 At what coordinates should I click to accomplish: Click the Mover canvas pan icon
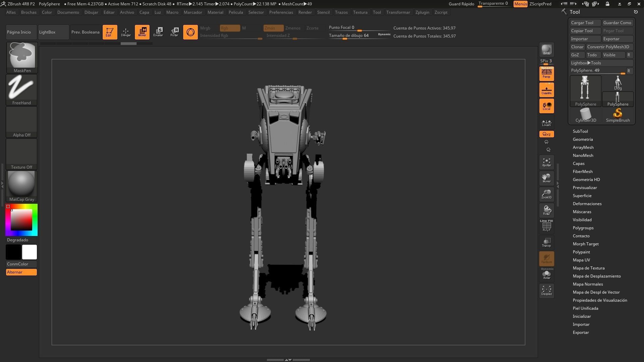[x=546, y=178]
